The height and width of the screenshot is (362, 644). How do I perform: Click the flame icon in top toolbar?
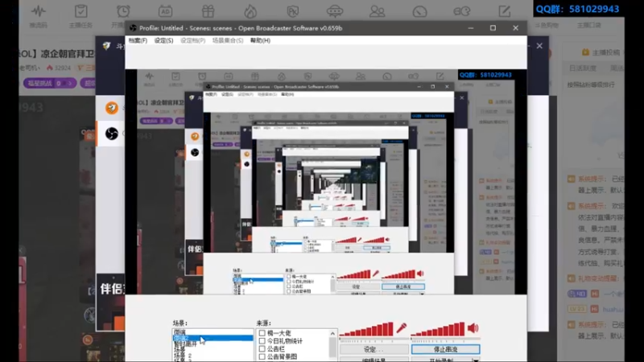tap(250, 11)
